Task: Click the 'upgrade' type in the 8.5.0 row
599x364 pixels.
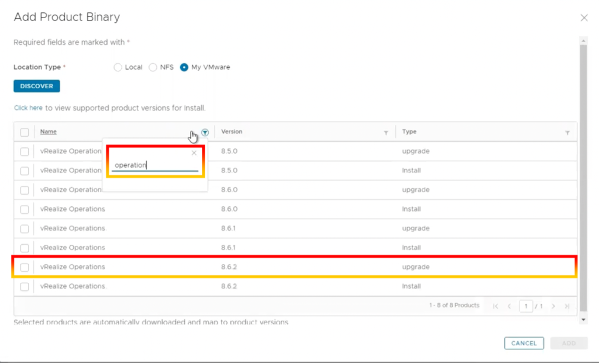Action: point(416,151)
